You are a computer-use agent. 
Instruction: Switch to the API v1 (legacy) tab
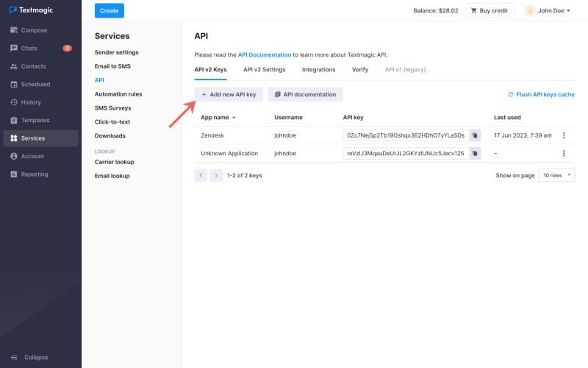click(x=406, y=69)
